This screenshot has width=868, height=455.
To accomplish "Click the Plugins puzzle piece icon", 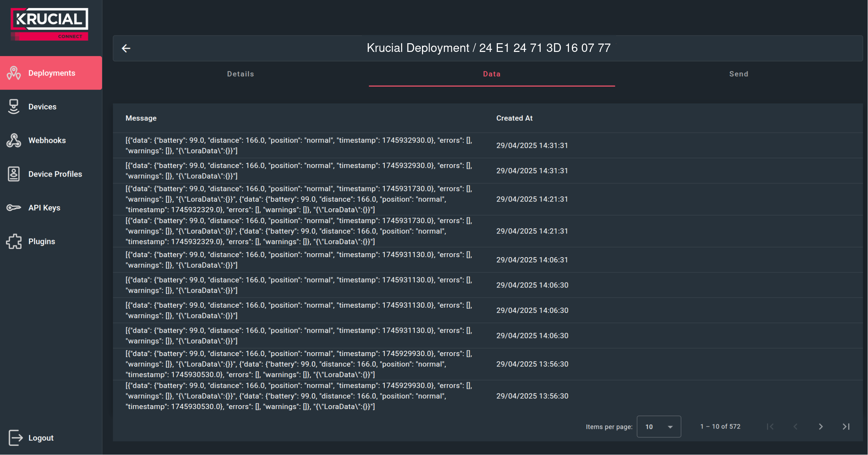I will (14, 241).
